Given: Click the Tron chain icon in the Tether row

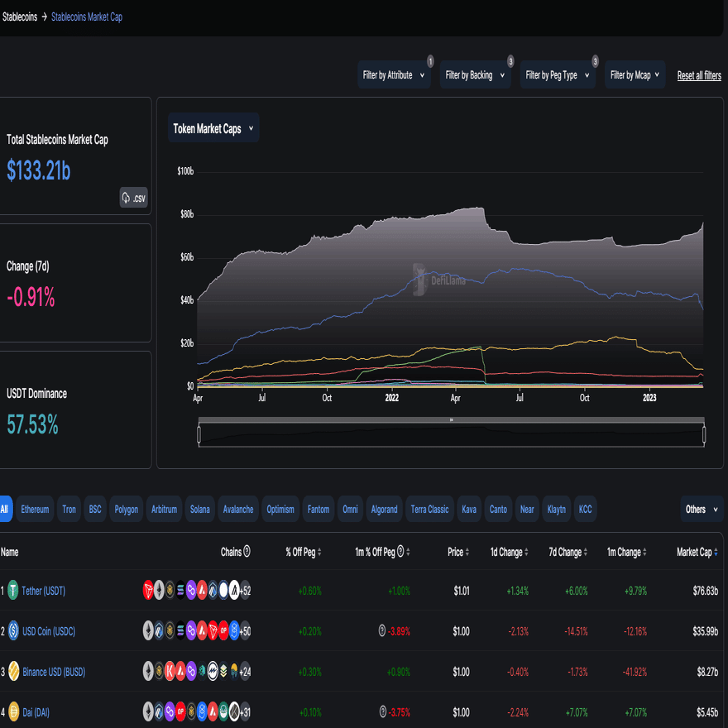Looking at the screenshot, I should (148, 589).
